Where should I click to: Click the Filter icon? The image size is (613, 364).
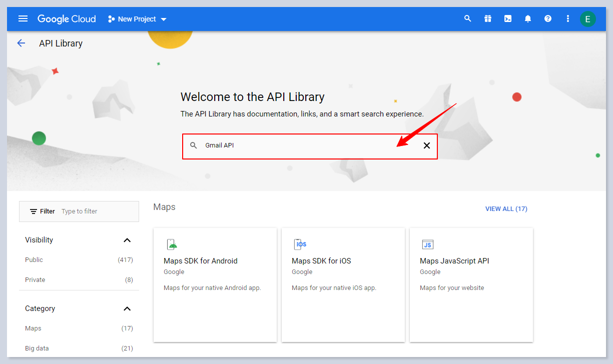(34, 211)
